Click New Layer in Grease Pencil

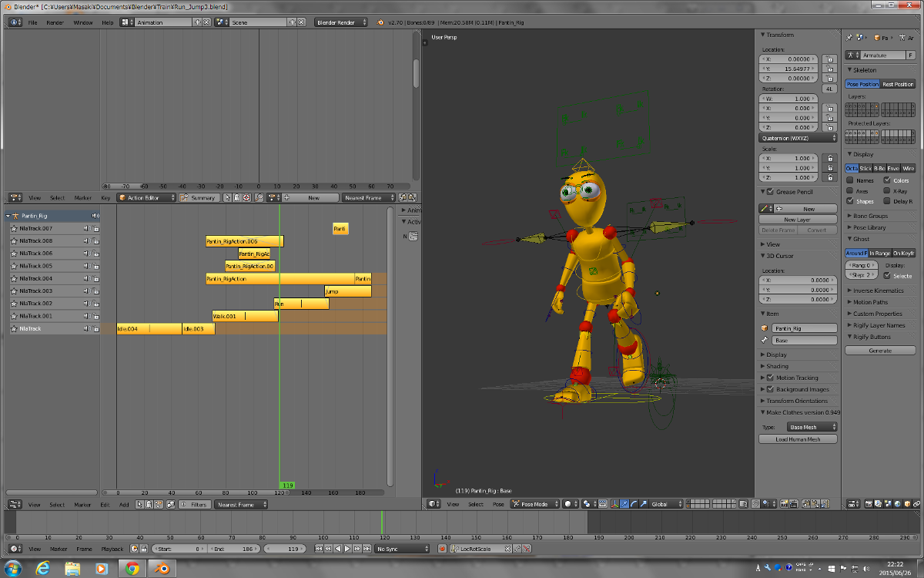coord(798,220)
